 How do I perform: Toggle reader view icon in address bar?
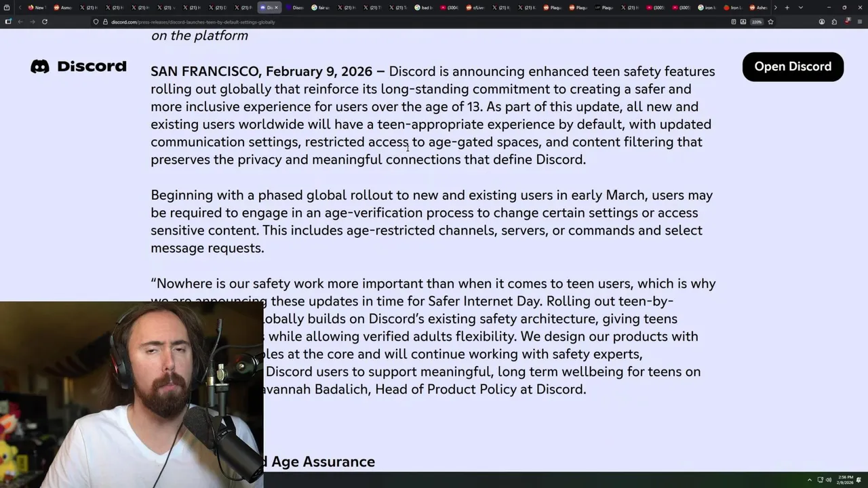(x=734, y=22)
